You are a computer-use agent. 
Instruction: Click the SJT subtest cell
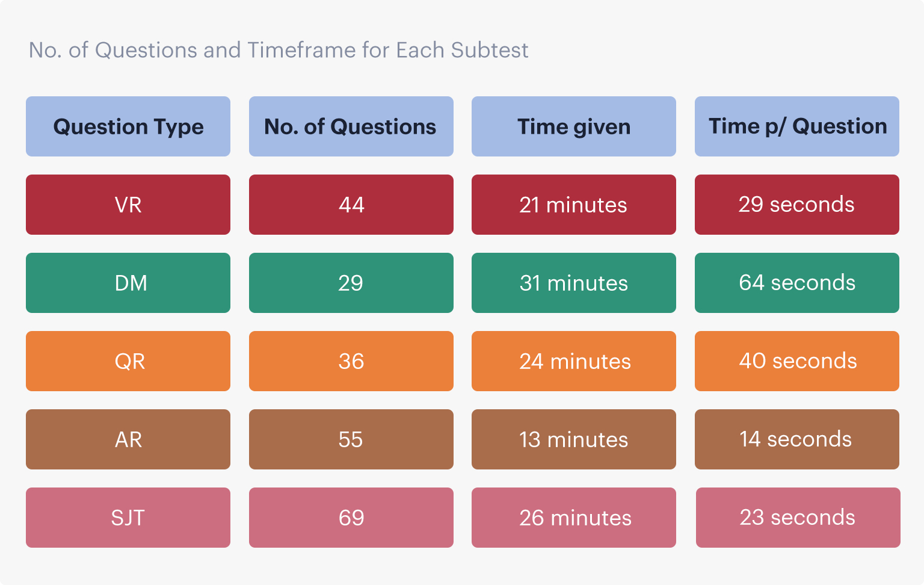pos(128,518)
